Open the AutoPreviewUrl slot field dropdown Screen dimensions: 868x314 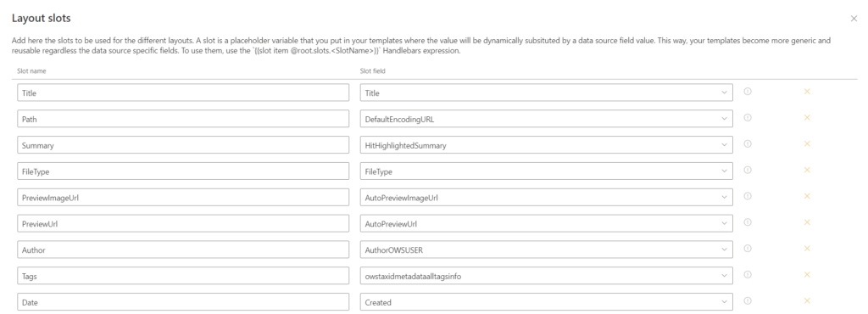click(547, 224)
